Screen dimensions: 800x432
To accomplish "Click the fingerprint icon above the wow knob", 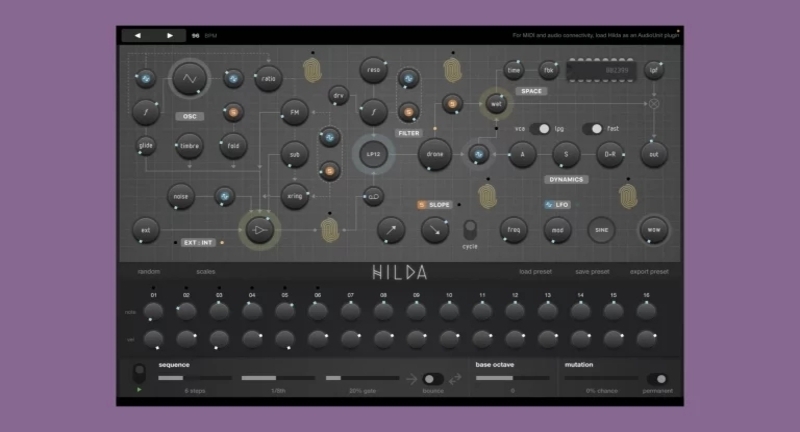I will pos(628,196).
